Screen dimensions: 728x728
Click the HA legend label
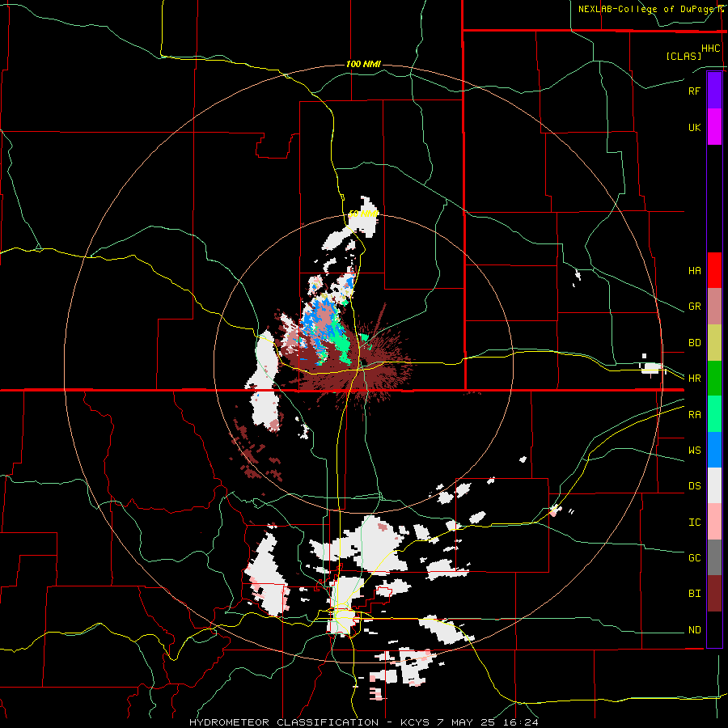[694, 271]
